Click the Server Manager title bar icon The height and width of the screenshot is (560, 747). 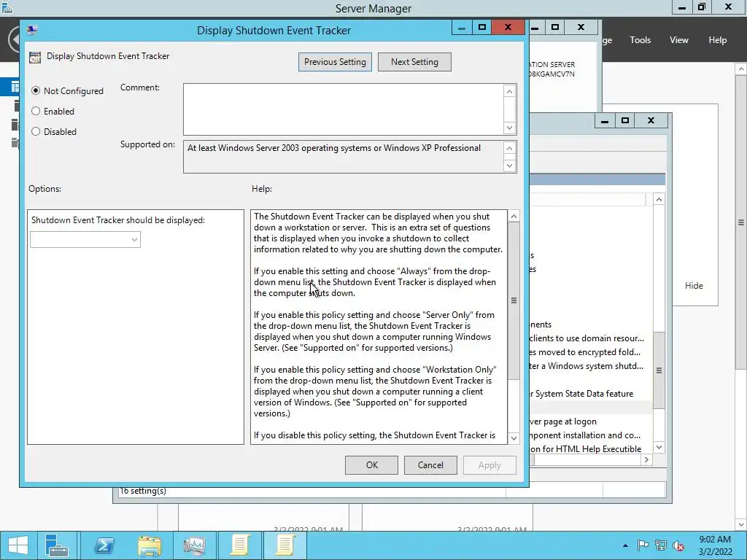(7, 7)
